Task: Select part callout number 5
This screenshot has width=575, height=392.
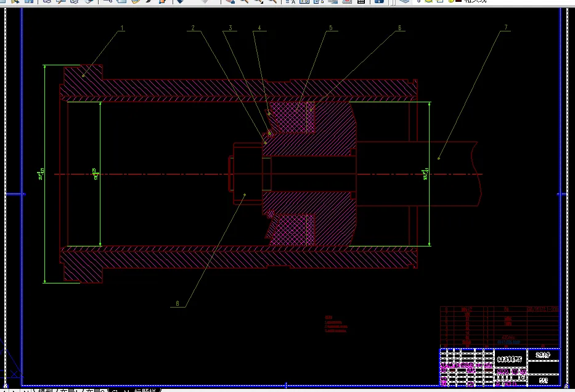Action: click(331, 28)
